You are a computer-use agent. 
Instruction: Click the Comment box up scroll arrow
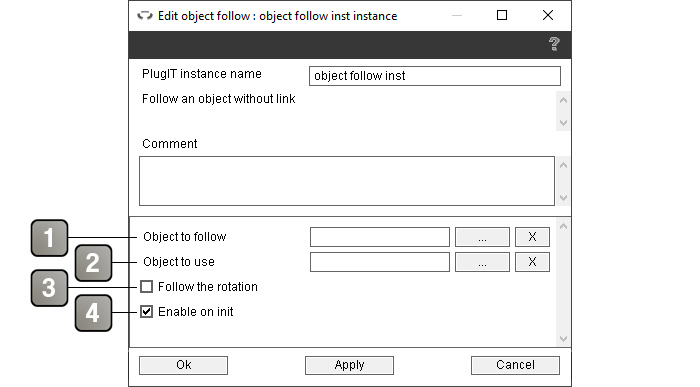(563, 165)
